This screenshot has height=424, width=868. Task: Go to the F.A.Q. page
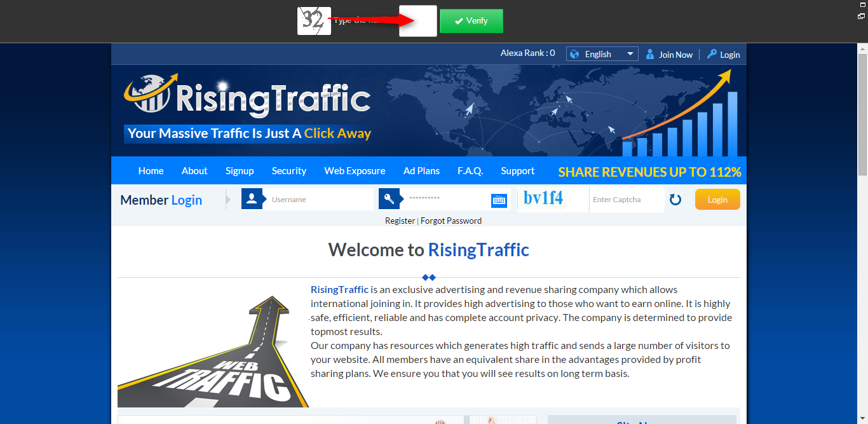tap(470, 170)
